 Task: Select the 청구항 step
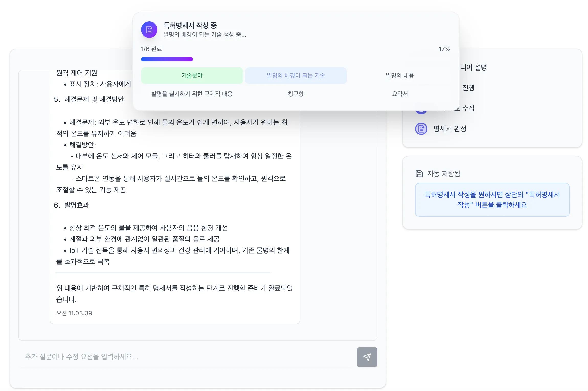[x=296, y=94]
